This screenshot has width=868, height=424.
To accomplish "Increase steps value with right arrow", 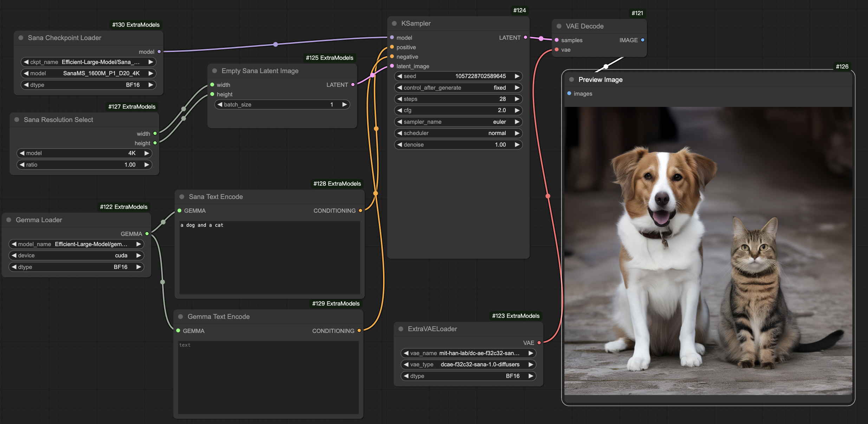I will pos(517,99).
